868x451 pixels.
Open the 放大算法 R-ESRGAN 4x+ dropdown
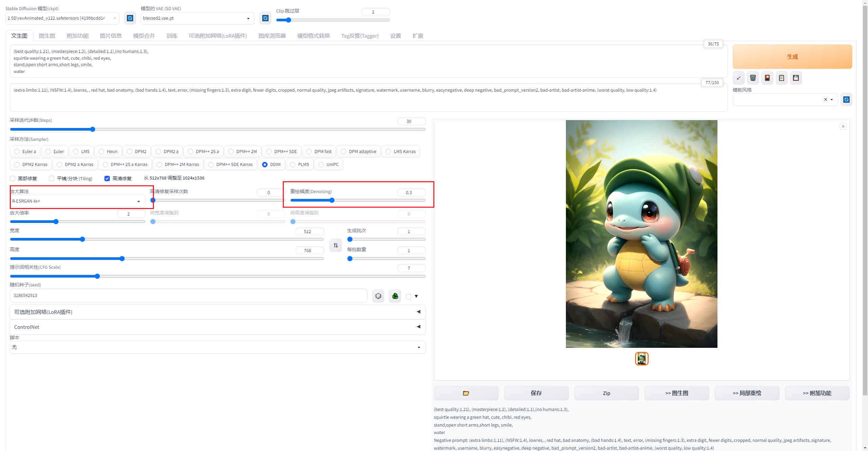coord(78,201)
